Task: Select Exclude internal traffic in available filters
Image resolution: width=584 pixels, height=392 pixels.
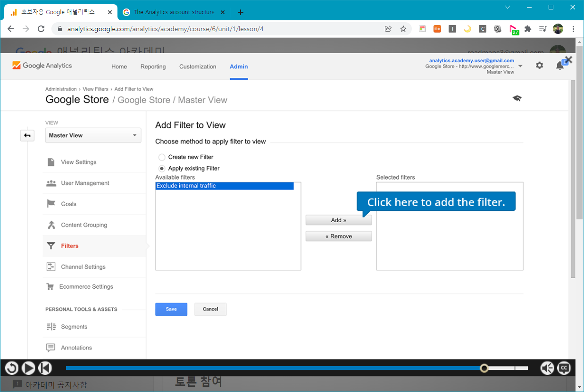Action: click(225, 186)
